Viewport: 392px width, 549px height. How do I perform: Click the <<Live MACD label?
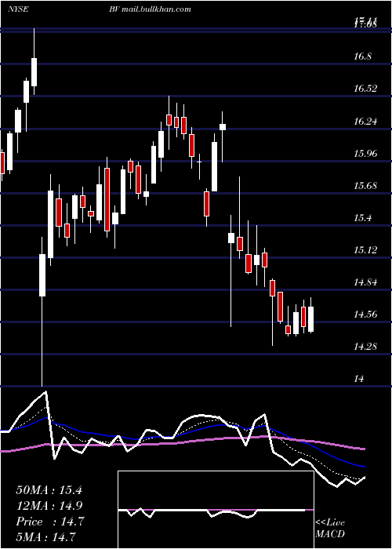click(x=330, y=529)
